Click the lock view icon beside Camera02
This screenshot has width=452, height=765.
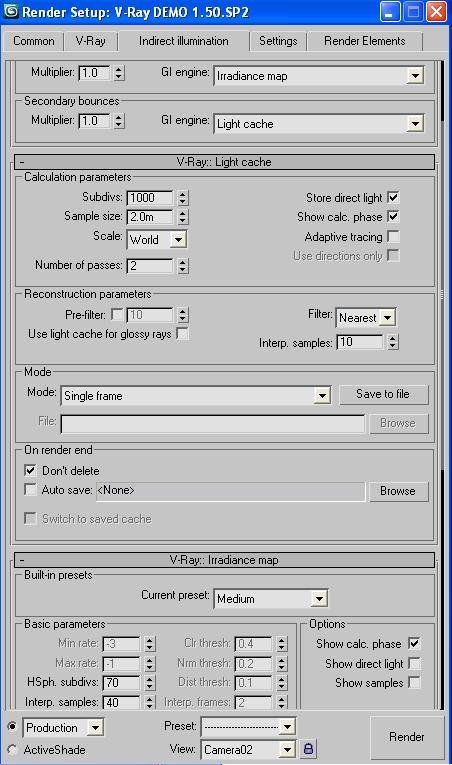308,748
